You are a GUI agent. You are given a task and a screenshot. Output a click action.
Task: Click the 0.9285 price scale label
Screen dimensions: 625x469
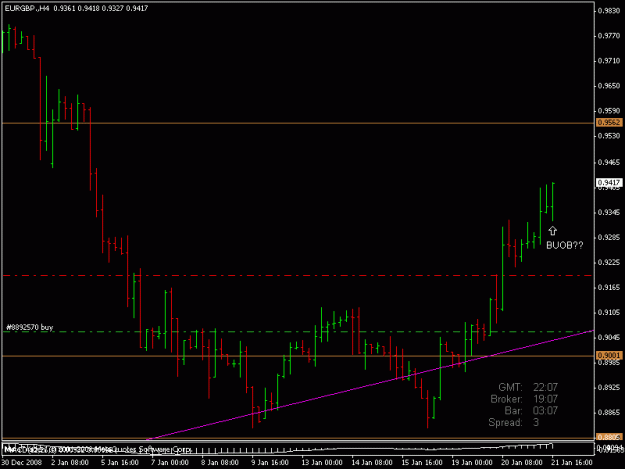click(x=609, y=237)
